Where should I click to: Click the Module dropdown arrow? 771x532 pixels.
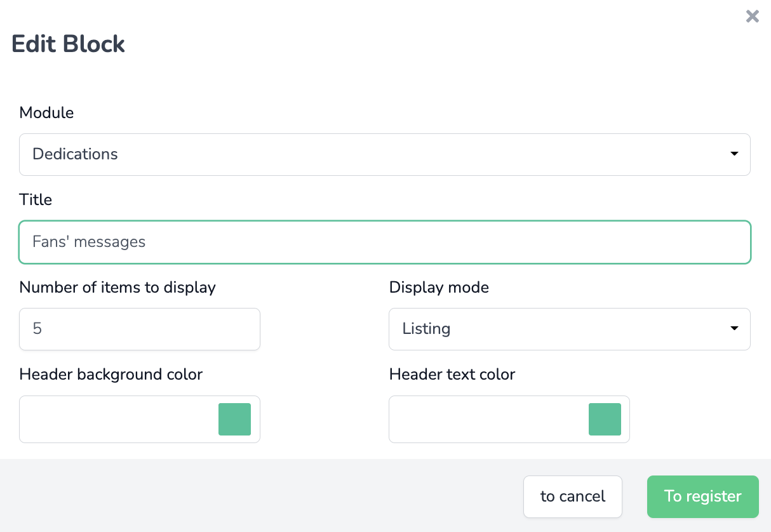point(734,154)
